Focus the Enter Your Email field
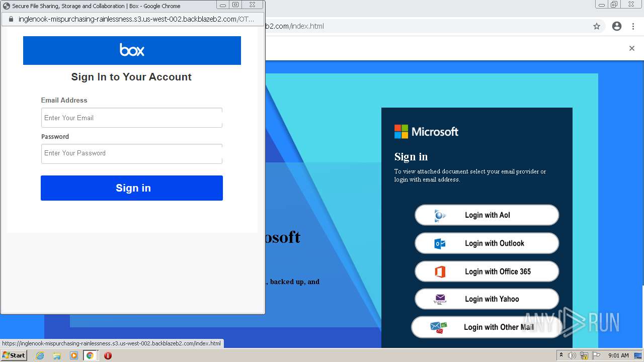Viewport: 644px width, 362px height. pos(132,118)
